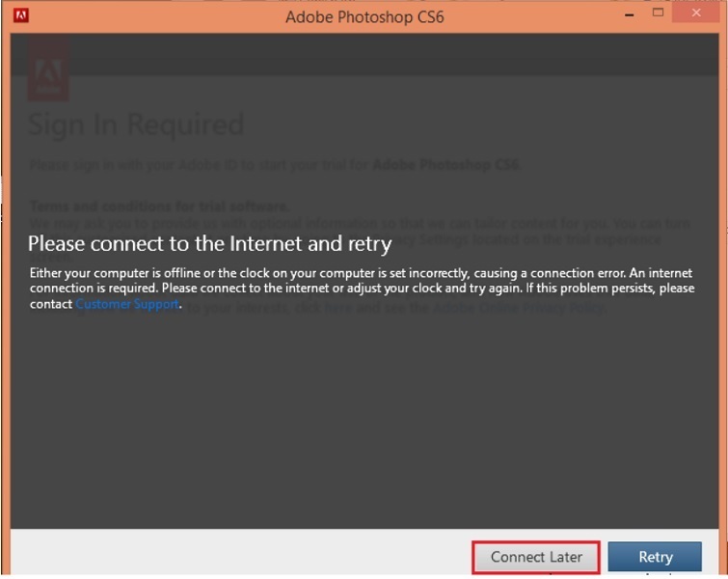Image resolution: width=728 pixels, height=579 pixels.
Task: Hit the Retry button
Action: coord(656,557)
